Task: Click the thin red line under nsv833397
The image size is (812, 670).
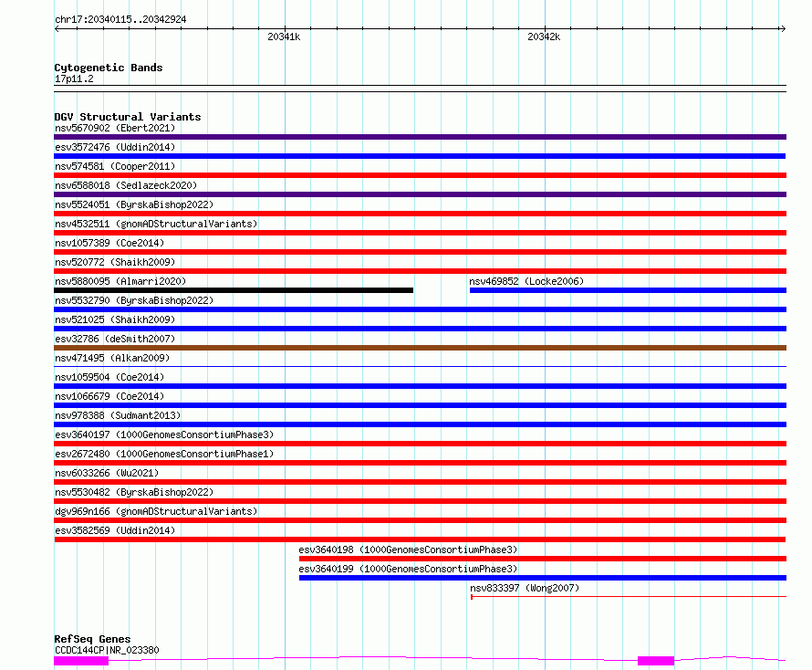Action: 629,597
